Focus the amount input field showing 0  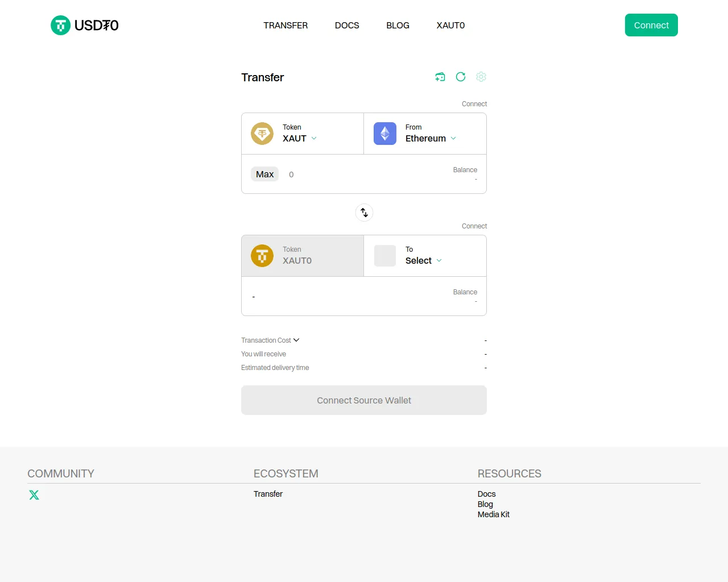[x=364, y=174]
